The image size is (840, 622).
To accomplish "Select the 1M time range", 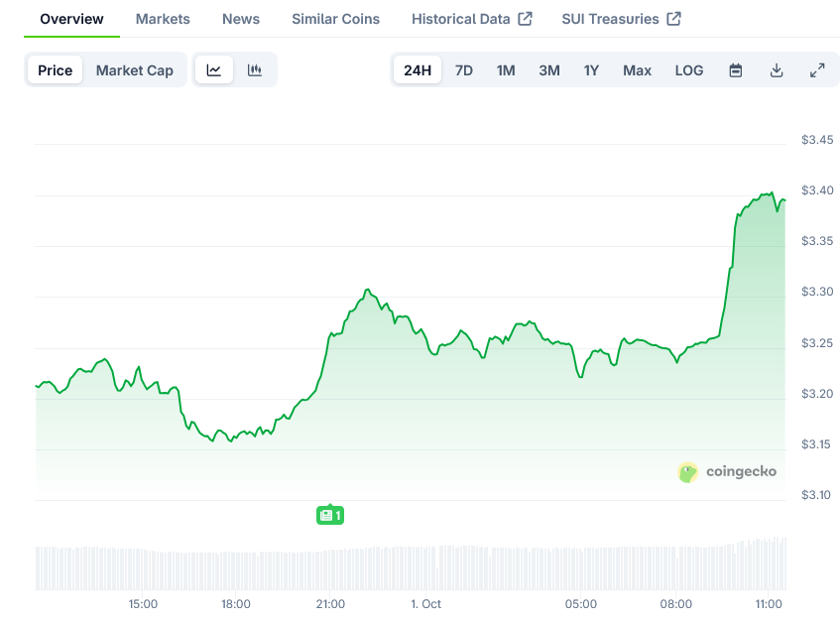I will click(x=506, y=70).
